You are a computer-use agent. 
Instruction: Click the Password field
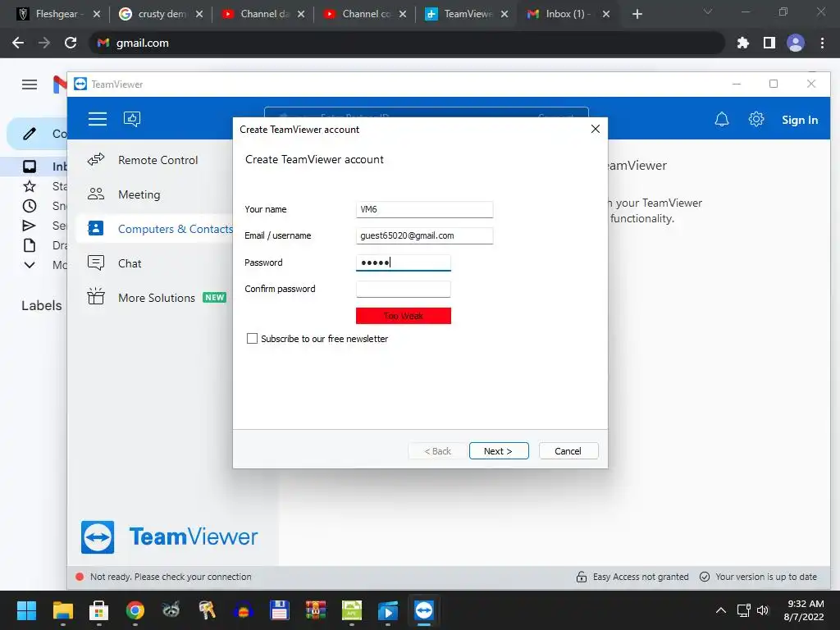pyautogui.click(x=404, y=262)
